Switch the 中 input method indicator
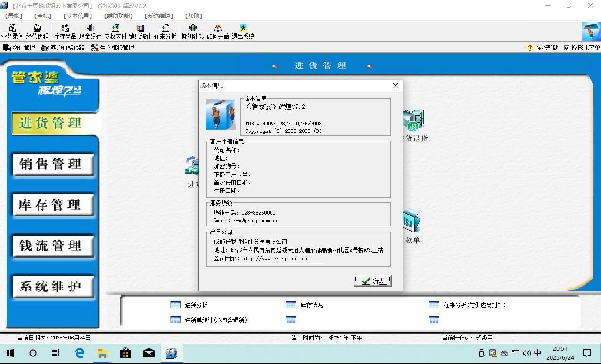 (x=537, y=353)
